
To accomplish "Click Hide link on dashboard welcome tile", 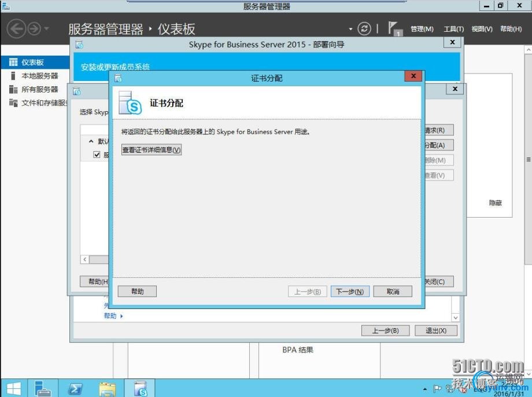I will click(x=496, y=203).
